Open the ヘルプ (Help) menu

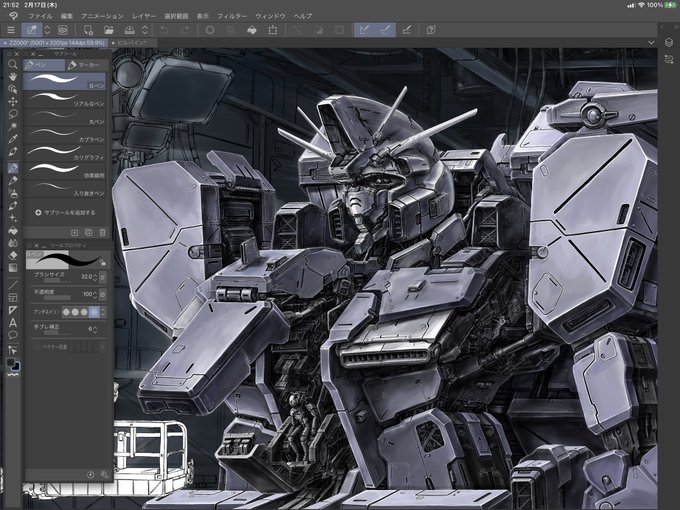coord(303,16)
